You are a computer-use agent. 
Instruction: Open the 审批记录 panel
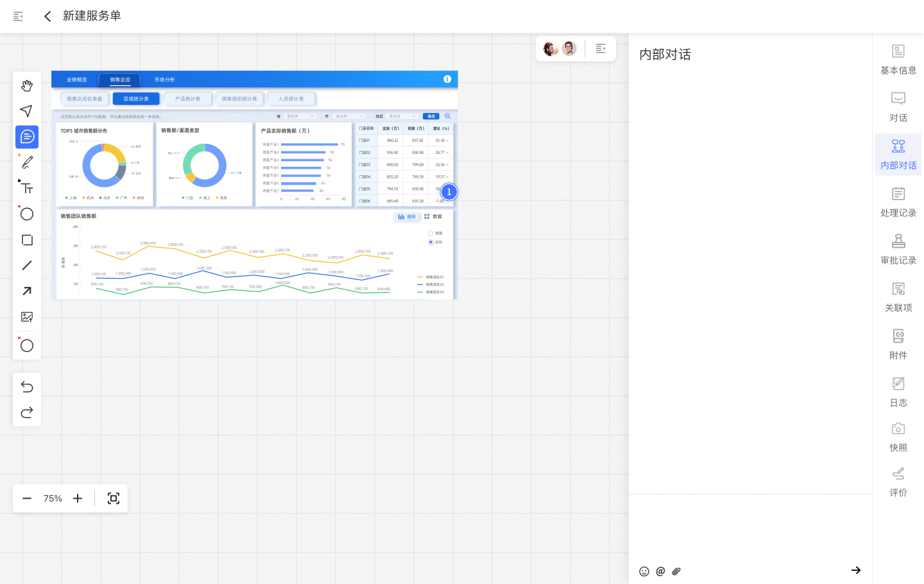point(898,250)
